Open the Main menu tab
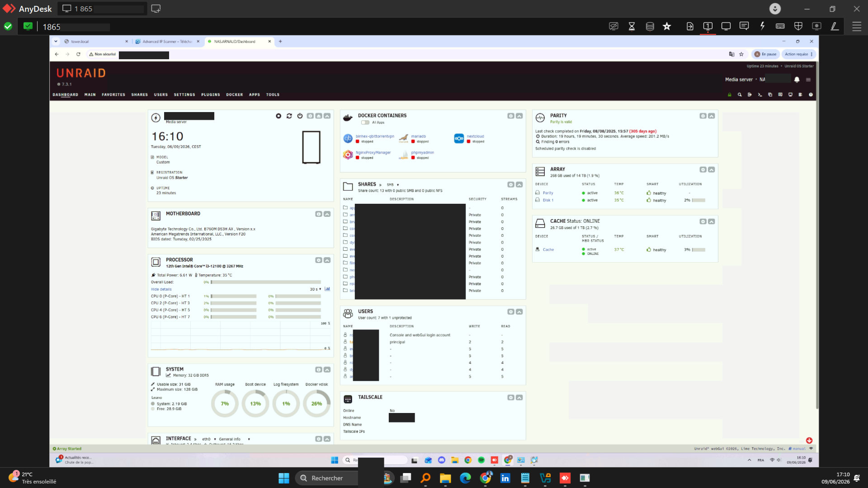 point(90,95)
